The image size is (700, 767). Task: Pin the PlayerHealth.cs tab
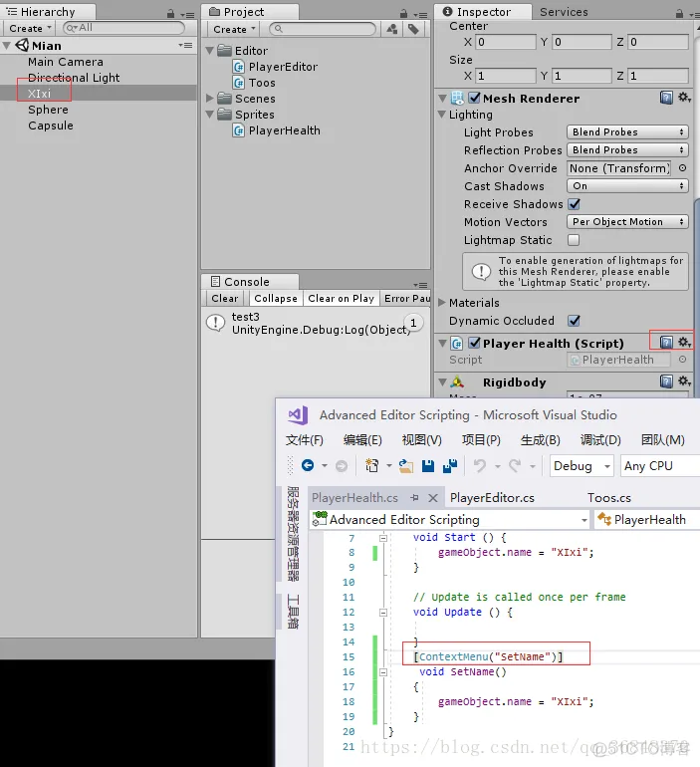click(x=414, y=497)
